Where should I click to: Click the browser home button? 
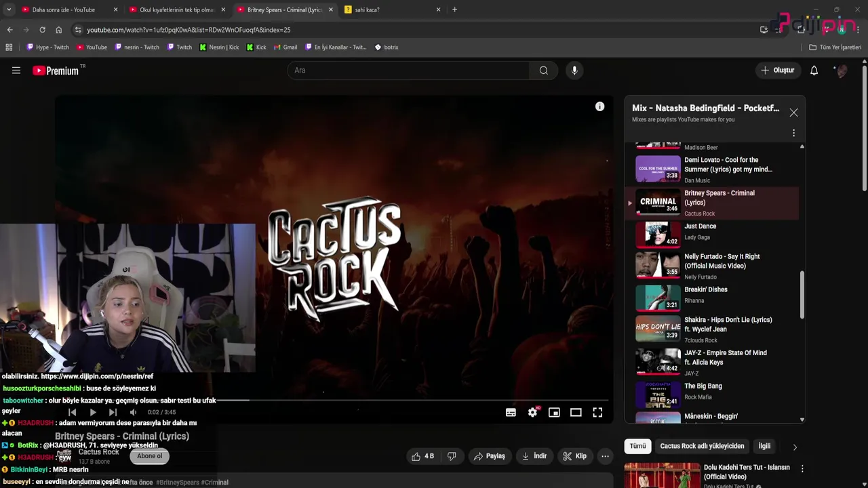58,30
